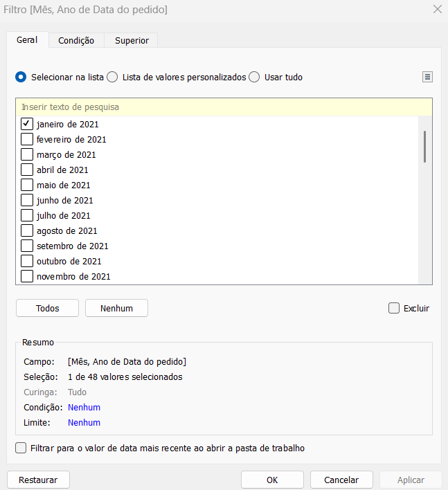Screen dimensions: 448x490
Task: Toggle filter to most recent date checkbox
Action: (21, 448)
